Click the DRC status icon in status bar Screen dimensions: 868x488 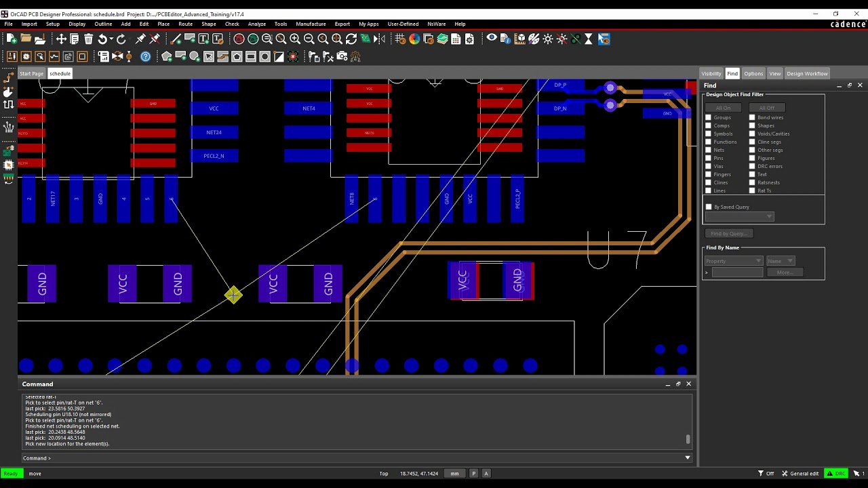(836, 473)
